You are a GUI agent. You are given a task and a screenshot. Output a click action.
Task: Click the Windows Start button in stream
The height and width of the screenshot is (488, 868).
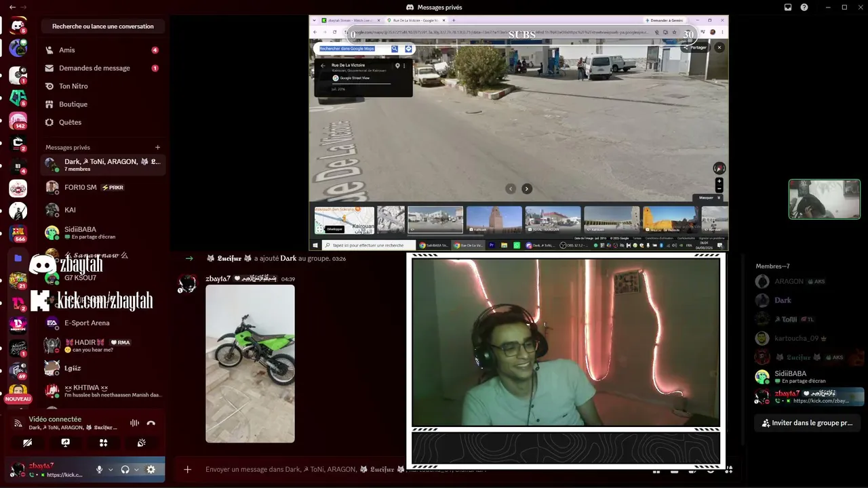(315, 245)
